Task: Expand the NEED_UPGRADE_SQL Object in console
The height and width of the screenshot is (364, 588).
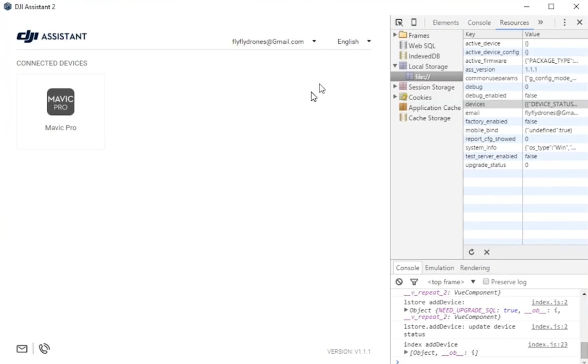Action: [x=406, y=310]
